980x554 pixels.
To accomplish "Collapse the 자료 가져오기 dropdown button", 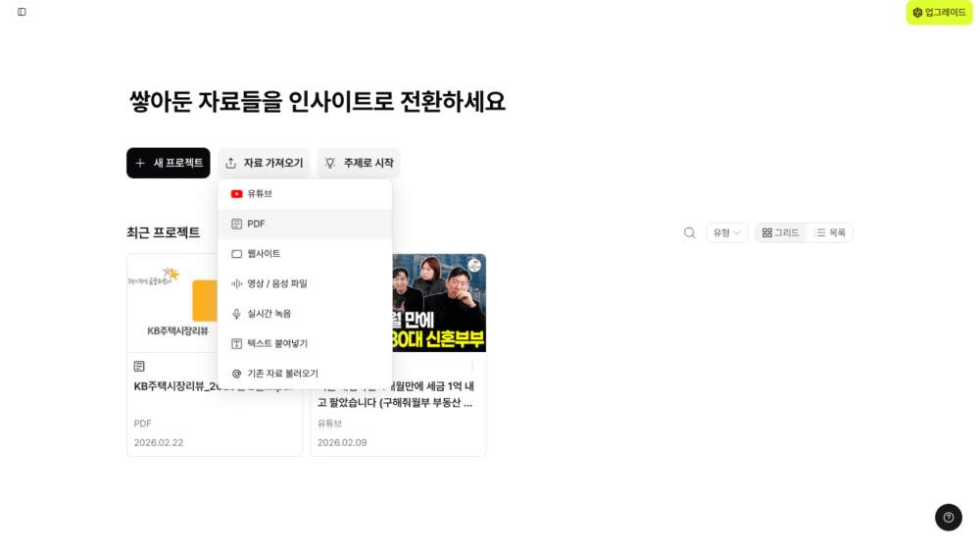I will tap(264, 163).
